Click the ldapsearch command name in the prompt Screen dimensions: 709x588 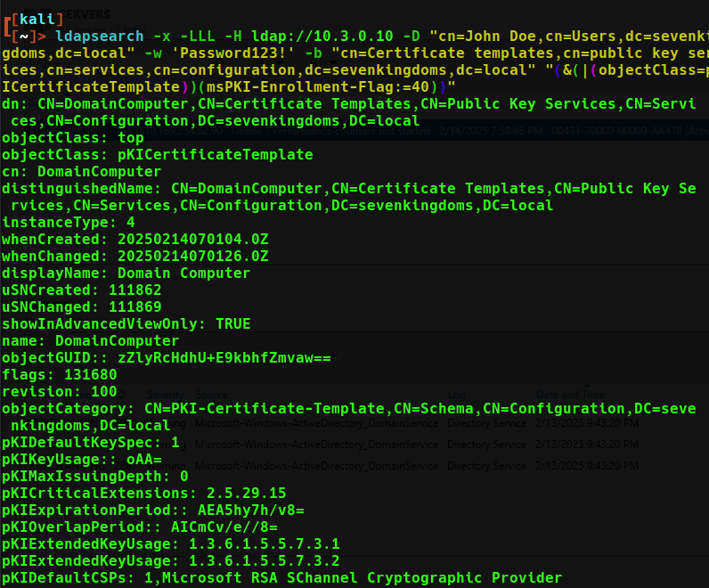click(x=99, y=36)
